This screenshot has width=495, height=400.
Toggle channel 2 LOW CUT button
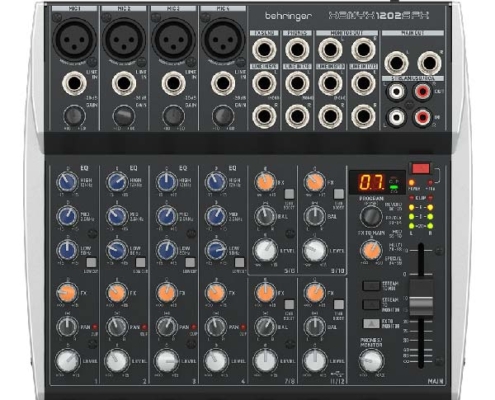coord(141,262)
